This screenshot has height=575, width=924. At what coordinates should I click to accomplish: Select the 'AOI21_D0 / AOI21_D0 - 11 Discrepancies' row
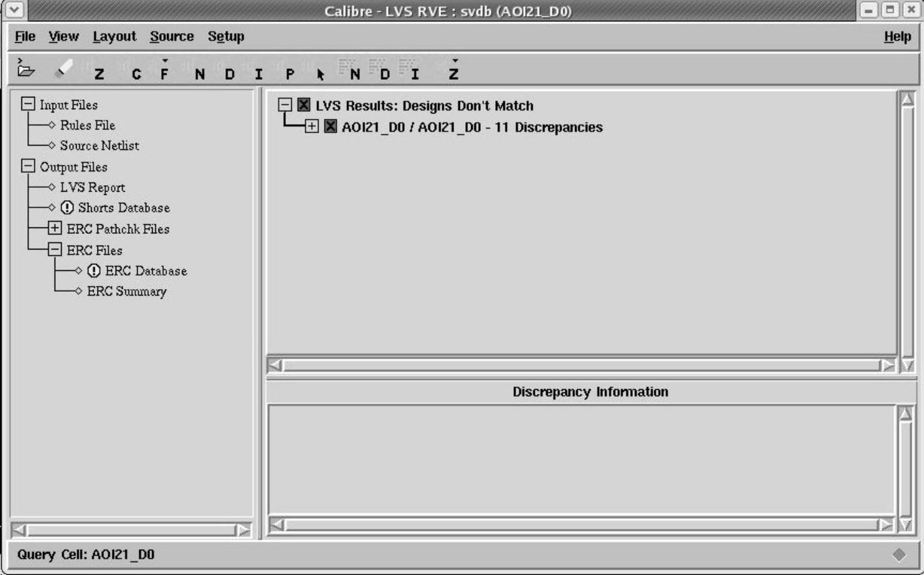point(472,127)
